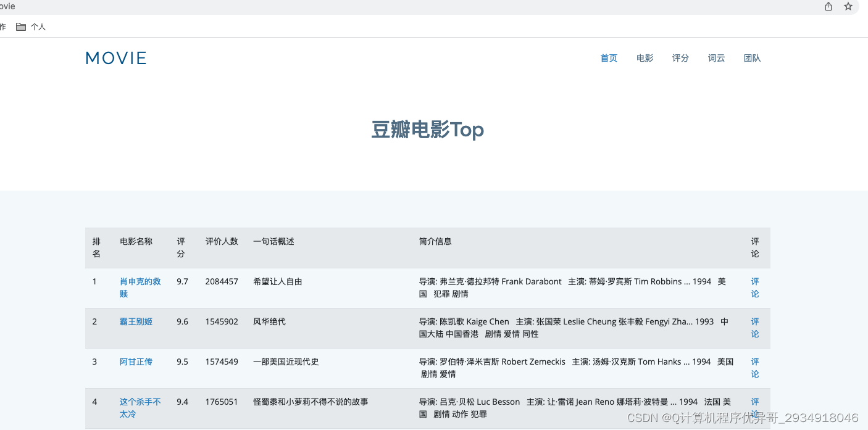Click the summary 风华绝代
The height and width of the screenshot is (430, 868).
click(x=269, y=321)
